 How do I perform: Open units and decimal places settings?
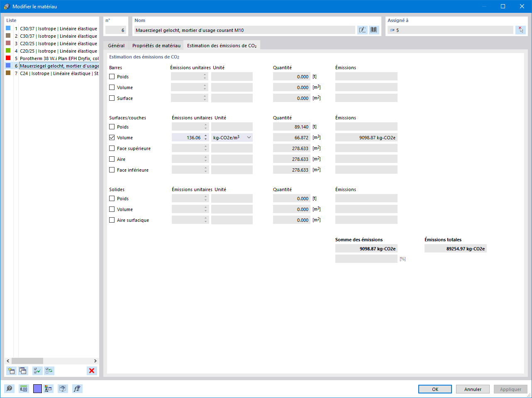point(24,388)
